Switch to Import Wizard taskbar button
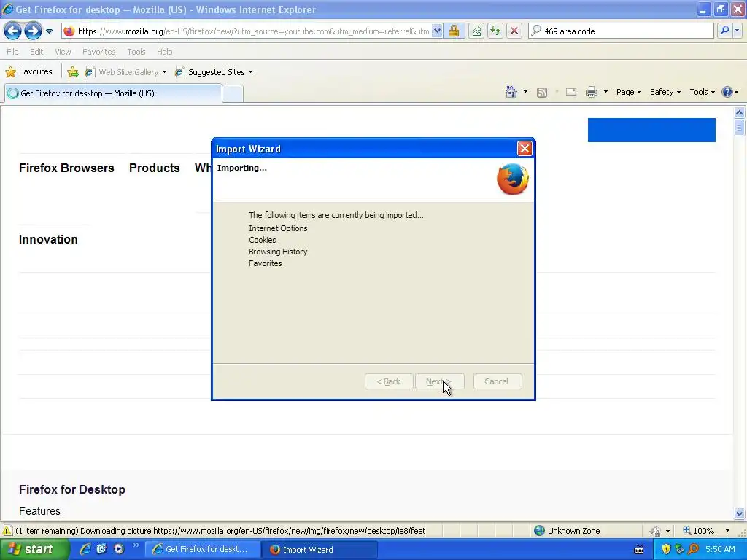747x560 pixels. 320,549
